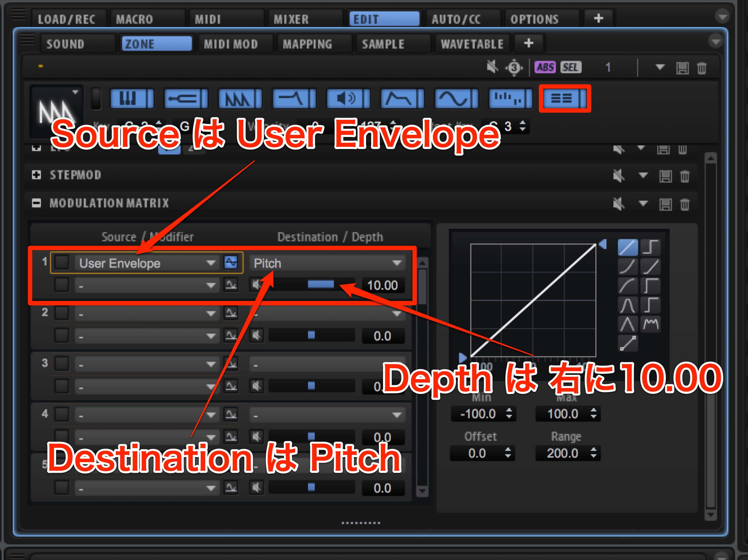
Task: Add a new top-level editor tab
Action: pyautogui.click(x=599, y=18)
